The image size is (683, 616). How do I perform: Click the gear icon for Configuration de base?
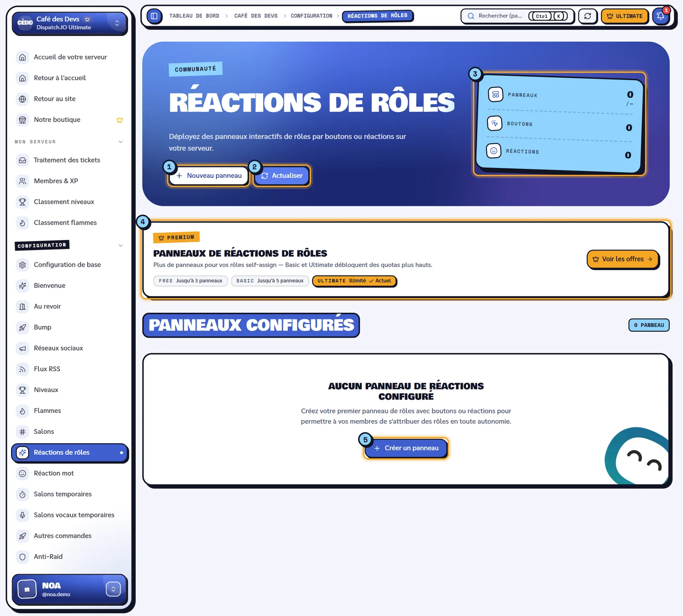pos(23,265)
